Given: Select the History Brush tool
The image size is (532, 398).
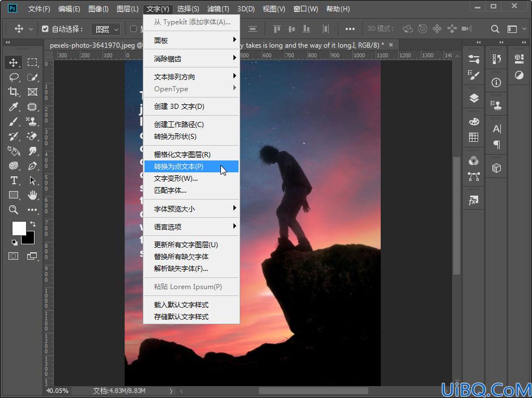Looking at the screenshot, I should point(13,137).
